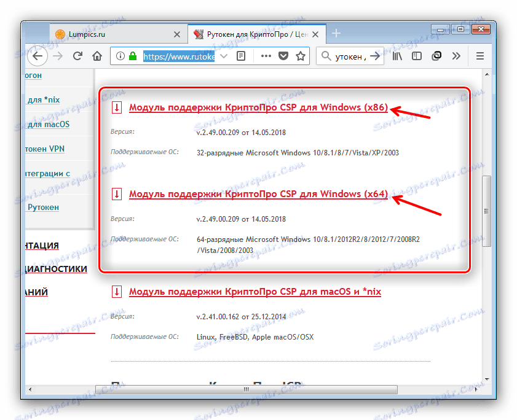Bookmark this page with the star
Screen dimensions: 517x420
pyautogui.click(x=301, y=56)
